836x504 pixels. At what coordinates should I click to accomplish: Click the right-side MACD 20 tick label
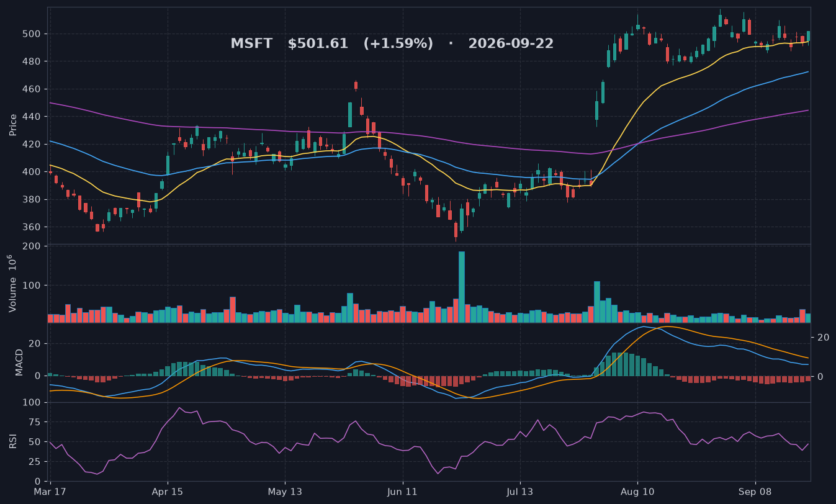tap(824, 338)
